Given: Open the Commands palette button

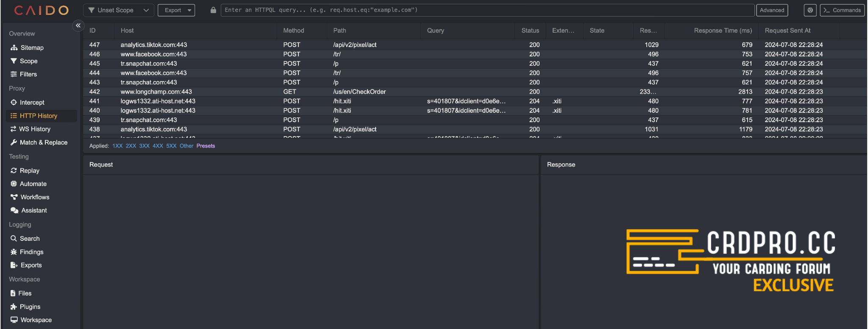Looking at the screenshot, I should [842, 10].
